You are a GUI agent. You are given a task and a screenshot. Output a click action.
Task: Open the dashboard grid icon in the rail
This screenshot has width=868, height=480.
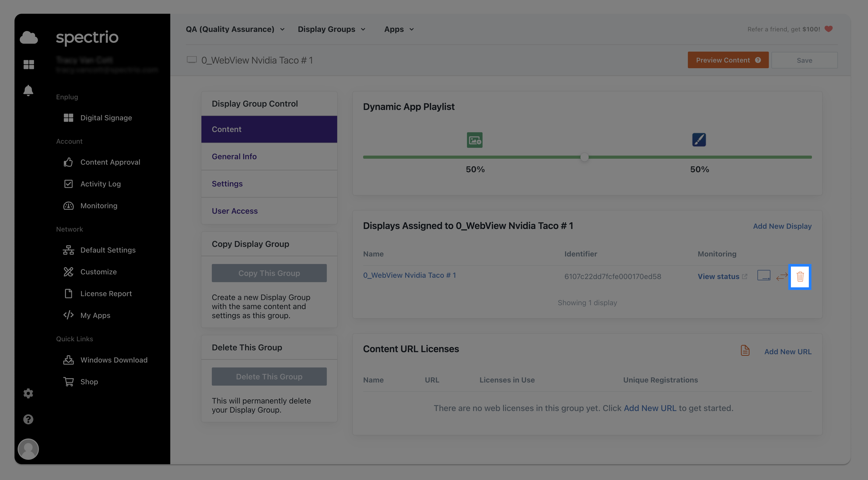point(29,64)
